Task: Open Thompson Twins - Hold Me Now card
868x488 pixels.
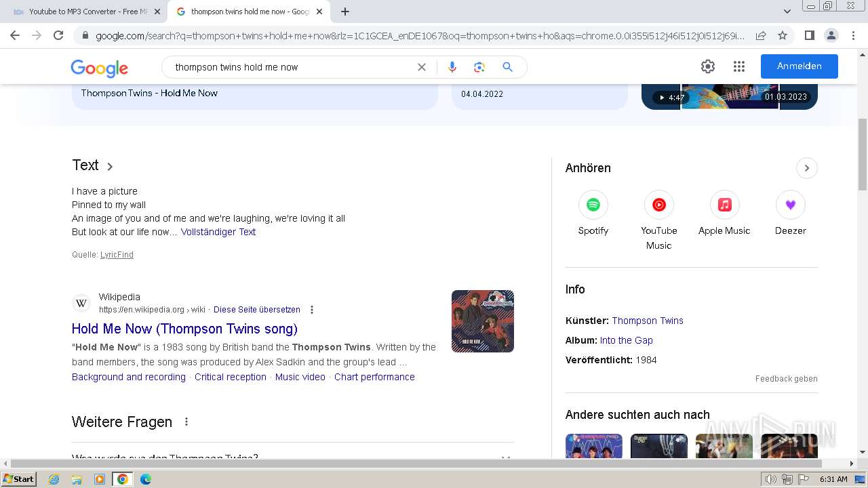Action: 255,96
